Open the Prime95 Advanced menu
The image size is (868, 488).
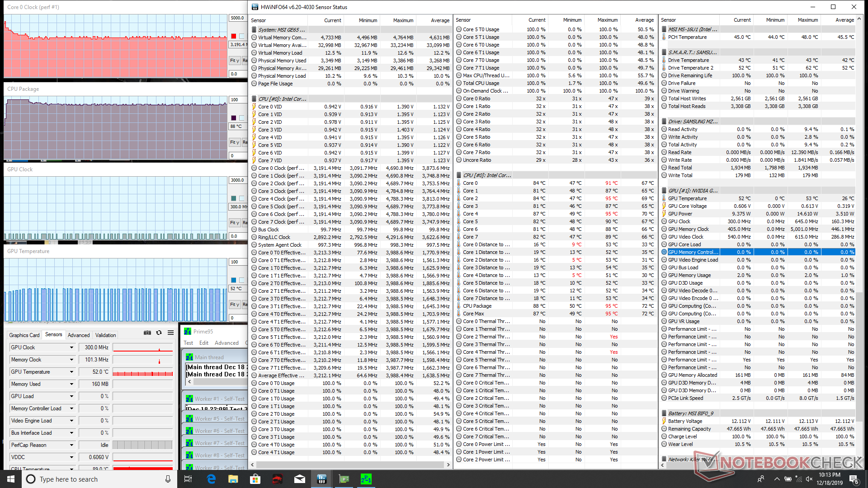pyautogui.click(x=226, y=343)
